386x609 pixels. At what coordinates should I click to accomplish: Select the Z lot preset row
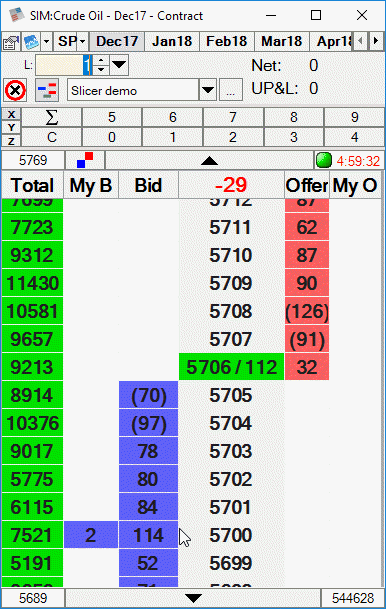(11, 141)
